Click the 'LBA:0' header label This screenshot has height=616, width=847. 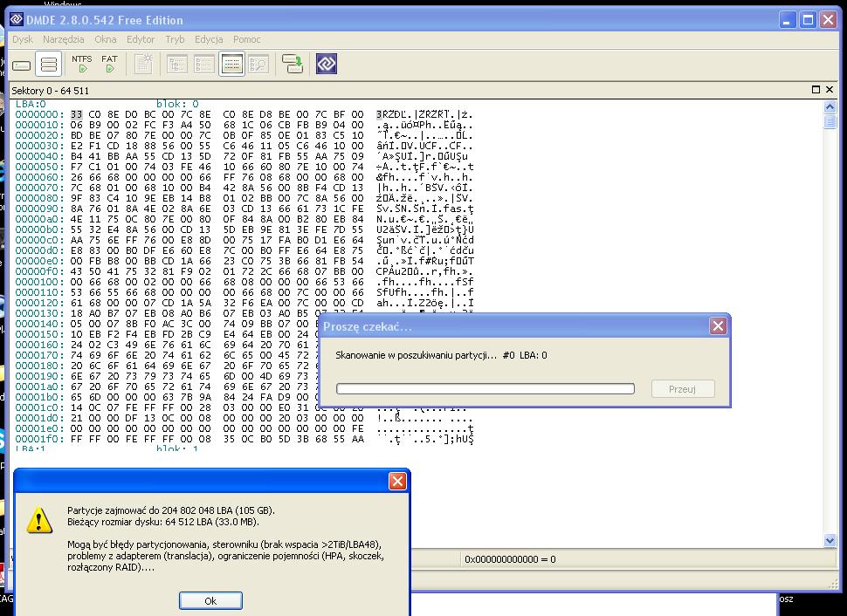[x=31, y=104]
